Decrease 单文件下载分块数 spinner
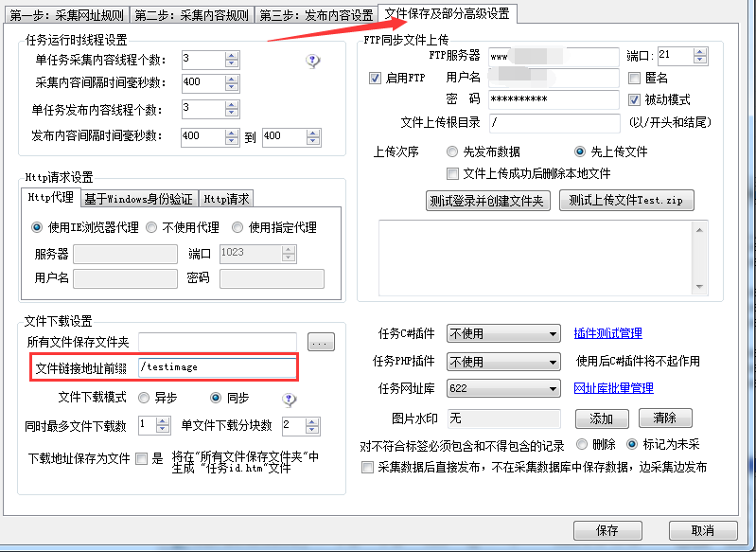Image resolution: width=756 pixels, height=552 pixels. point(312,430)
